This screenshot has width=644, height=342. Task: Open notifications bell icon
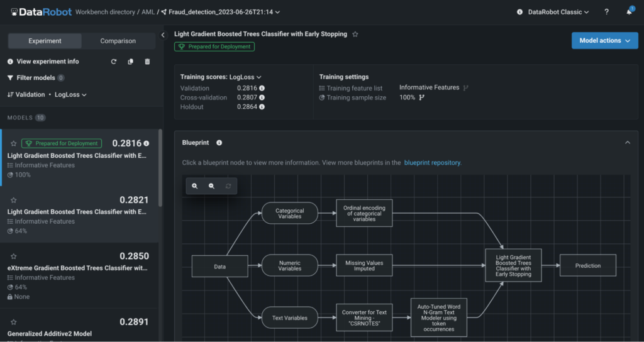[x=630, y=12]
